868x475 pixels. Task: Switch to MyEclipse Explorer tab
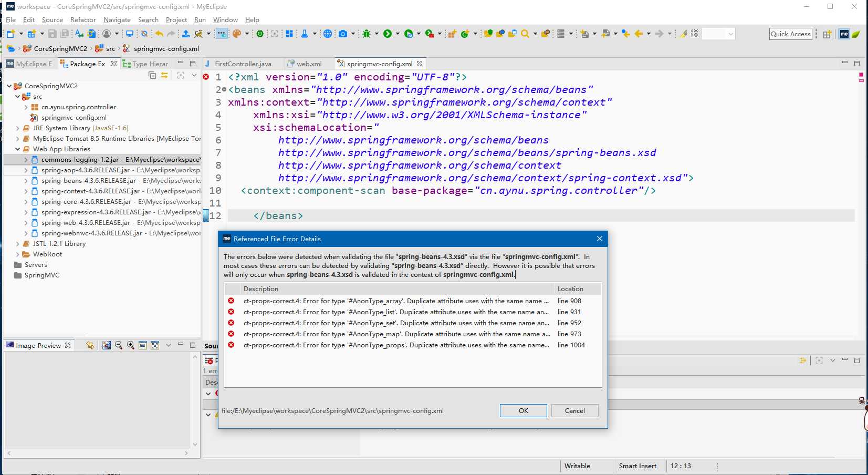(x=29, y=64)
